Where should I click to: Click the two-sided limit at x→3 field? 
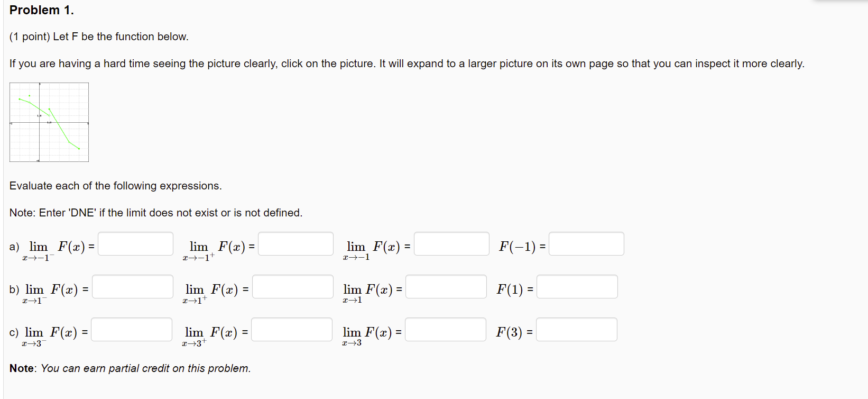click(446, 330)
